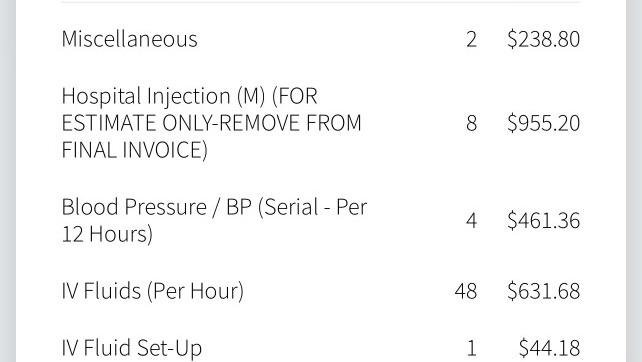Select "ESTIMATE ONLY-REMOVE FROM" text
The height and width of the screenshot is (362, 642).
211,123
